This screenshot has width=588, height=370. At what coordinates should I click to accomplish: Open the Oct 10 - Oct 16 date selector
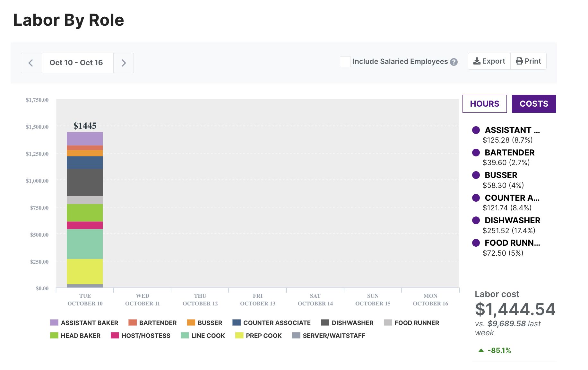(77, 63)
